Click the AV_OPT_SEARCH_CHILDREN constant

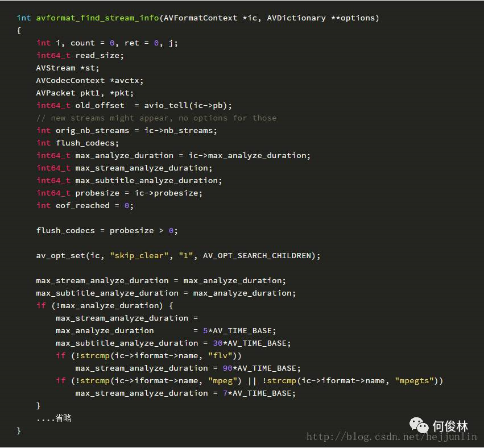point(257,255)
